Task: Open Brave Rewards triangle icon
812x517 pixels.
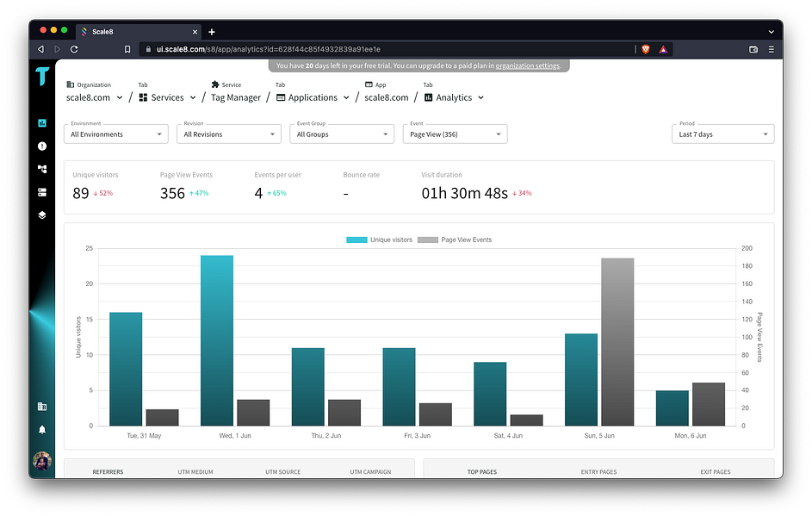Action: click(x=663, y=49)
